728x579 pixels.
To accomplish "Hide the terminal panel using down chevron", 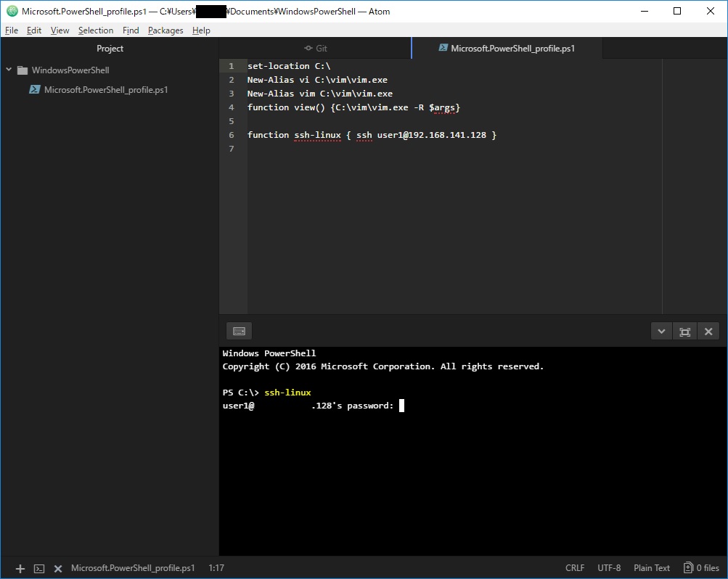I will [x=660, y=331].
